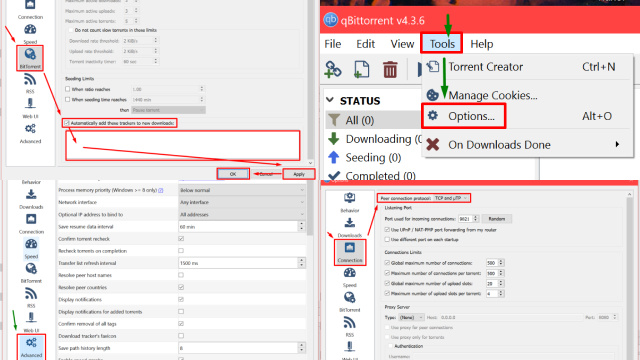
Task: Open Web UI in top-left options sidebar
Action: [30, 104]
